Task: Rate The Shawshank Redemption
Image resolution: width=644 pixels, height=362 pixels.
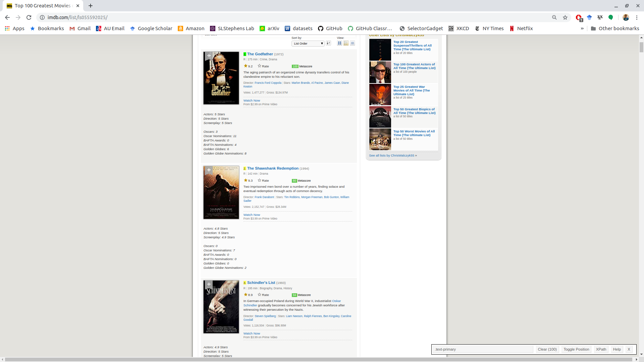Action: (x=263, y=180)
